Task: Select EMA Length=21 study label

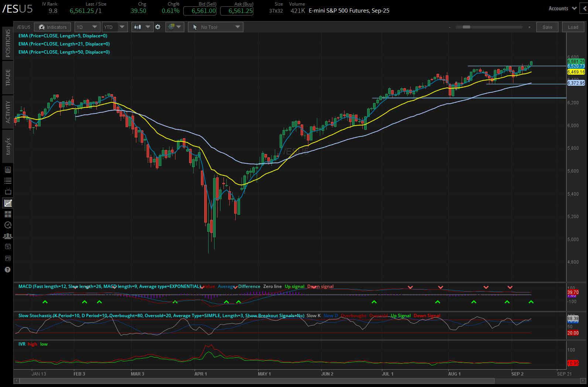Action: click(64, 44)
